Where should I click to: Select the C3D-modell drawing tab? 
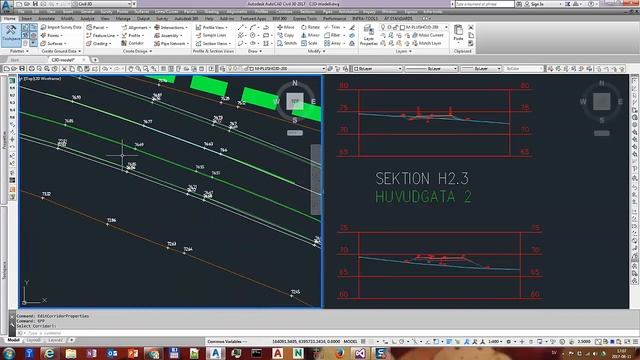coord(63,60)
